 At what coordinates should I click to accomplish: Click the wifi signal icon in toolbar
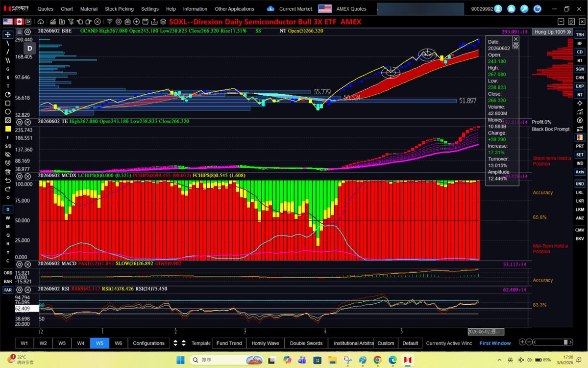point(110,22)
